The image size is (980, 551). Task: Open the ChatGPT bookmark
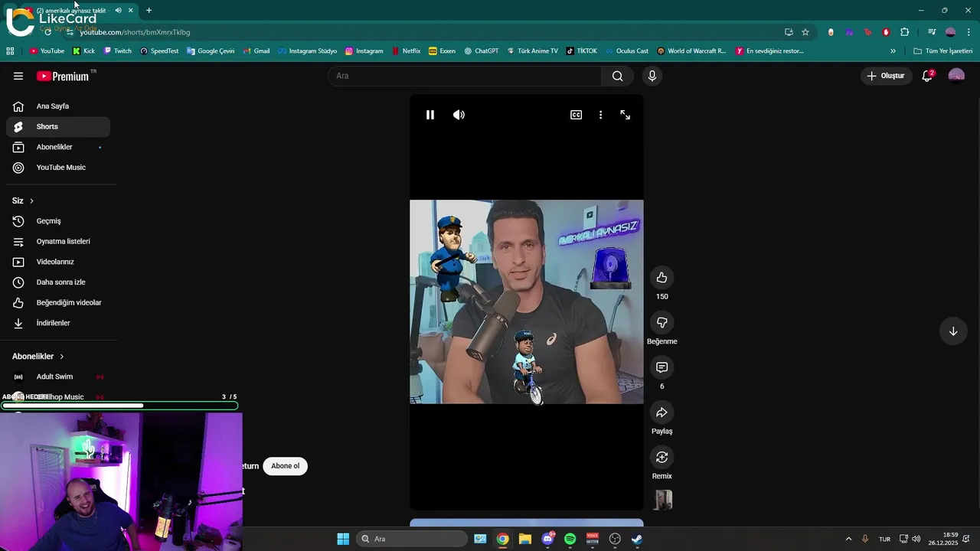click(481, 51)
